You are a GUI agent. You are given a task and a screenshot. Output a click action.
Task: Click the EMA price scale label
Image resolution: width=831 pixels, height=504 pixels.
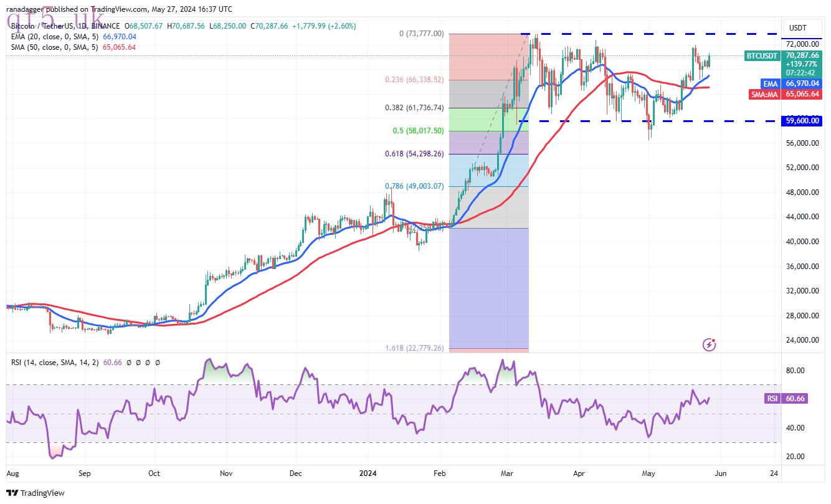point(771,83)
